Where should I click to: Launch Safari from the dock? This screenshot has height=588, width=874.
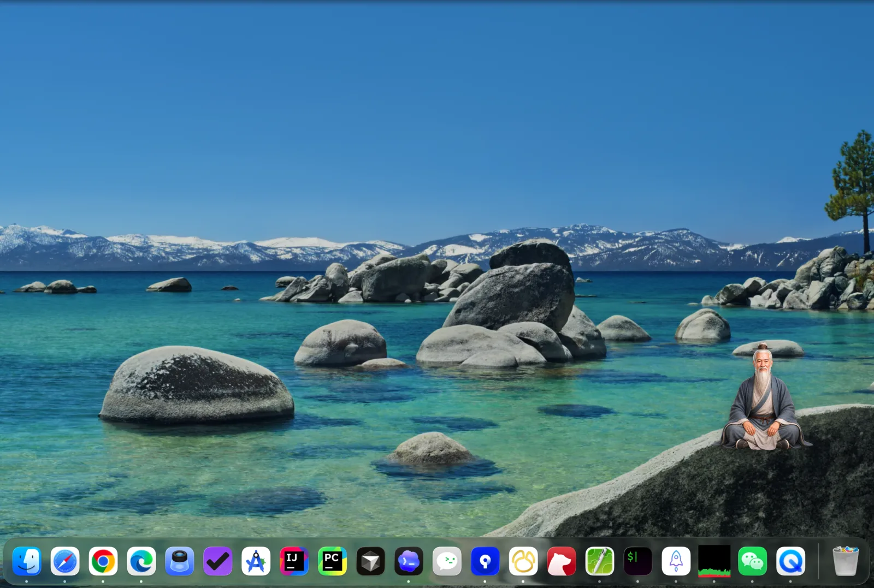point(65,561)
